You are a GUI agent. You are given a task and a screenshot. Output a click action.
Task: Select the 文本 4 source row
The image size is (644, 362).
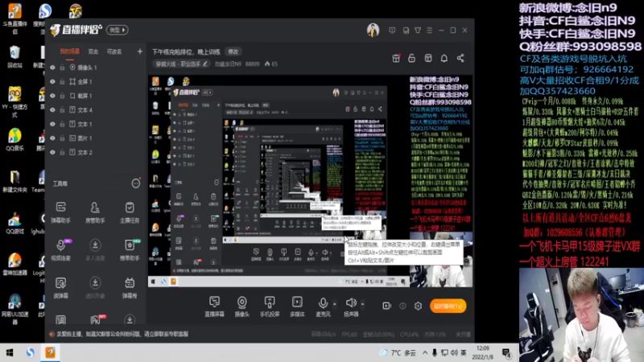point(95,110)
